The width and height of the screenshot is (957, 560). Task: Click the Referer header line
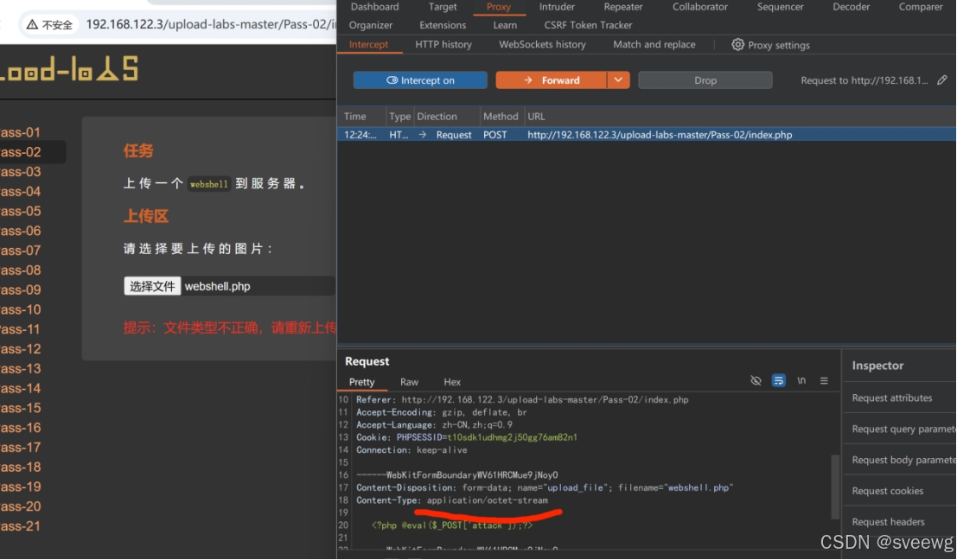pyautogui.click(x=522, y=399)
